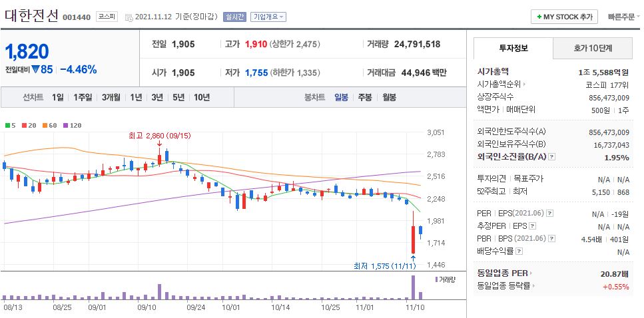Click the down arrow icon beside 85
644x318 pixels.
click(35, 70)
